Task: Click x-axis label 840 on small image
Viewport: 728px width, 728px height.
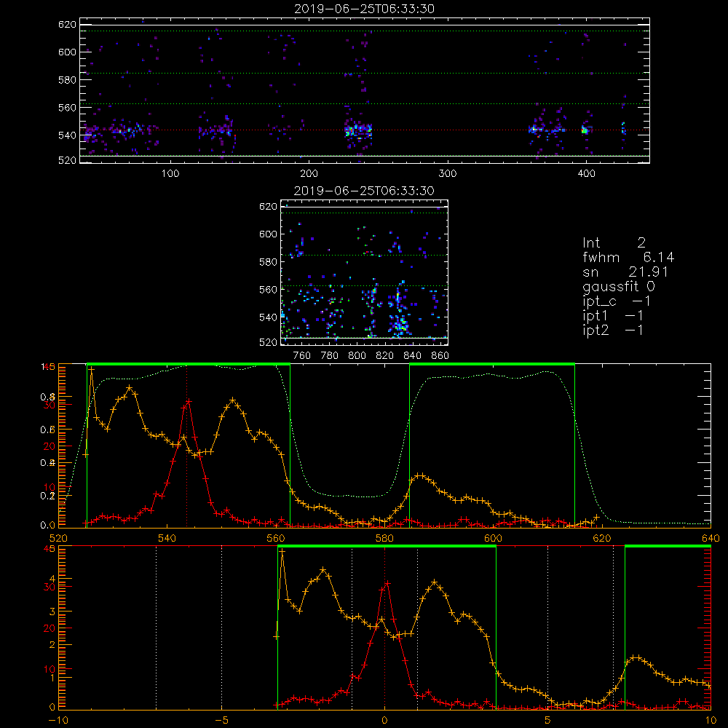Action: click(412, 355)
